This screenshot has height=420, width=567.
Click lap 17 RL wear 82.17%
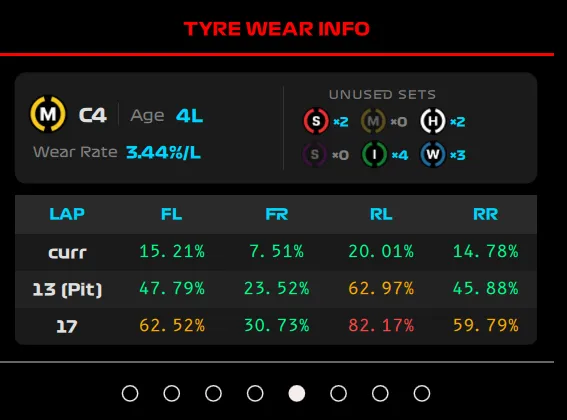[x=381, y=325]
